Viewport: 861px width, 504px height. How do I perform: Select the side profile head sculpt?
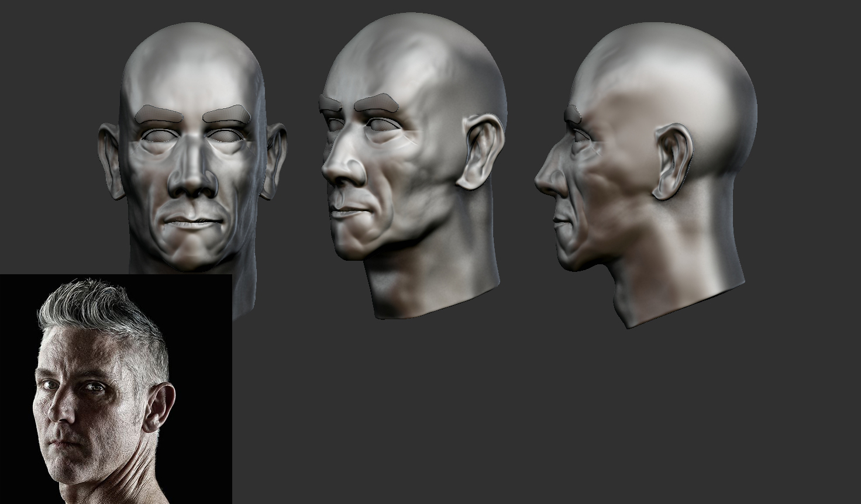pos(646,174)
